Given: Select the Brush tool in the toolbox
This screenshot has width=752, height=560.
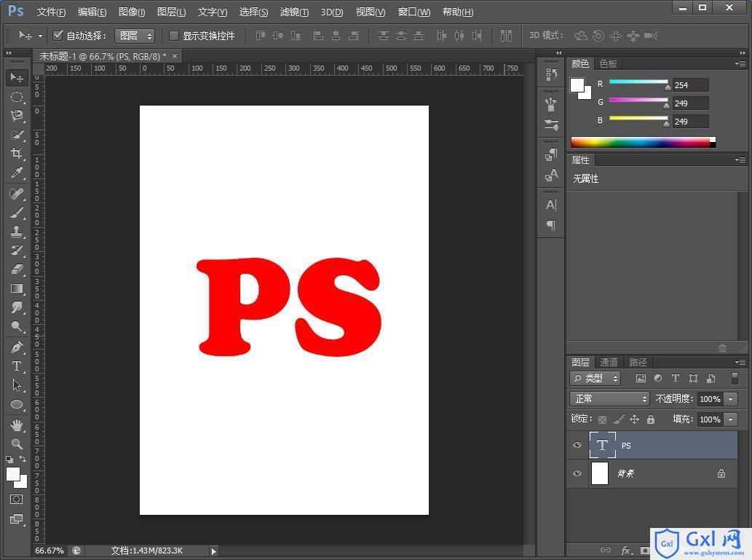Looking at the screenshot, I should pyautogui.click(x=17, y=213).
